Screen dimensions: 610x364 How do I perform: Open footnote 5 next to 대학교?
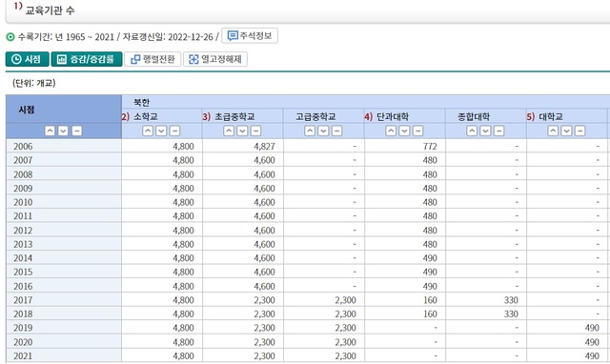coord(531,116)
